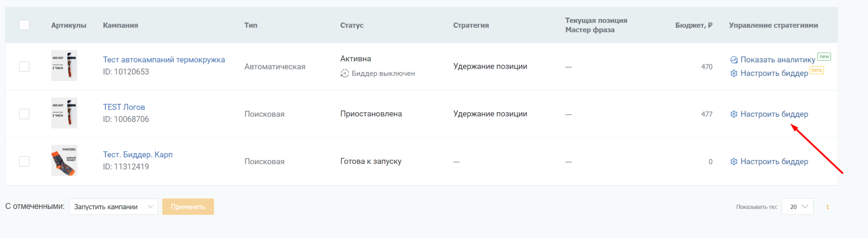This screenshot has width=868, height=238.
Task: Check the Тест автокампаний термокружка row checkbox
Action: 24,66
